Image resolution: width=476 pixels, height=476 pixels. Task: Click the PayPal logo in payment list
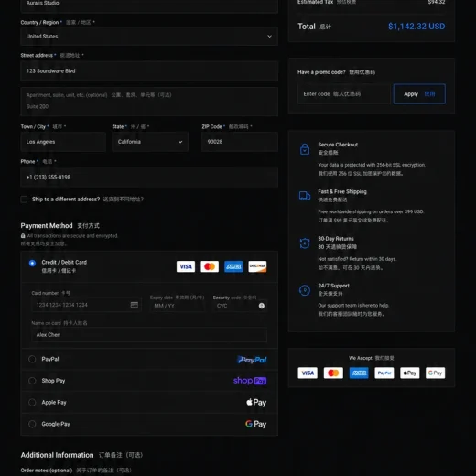(x=252, y=360)
